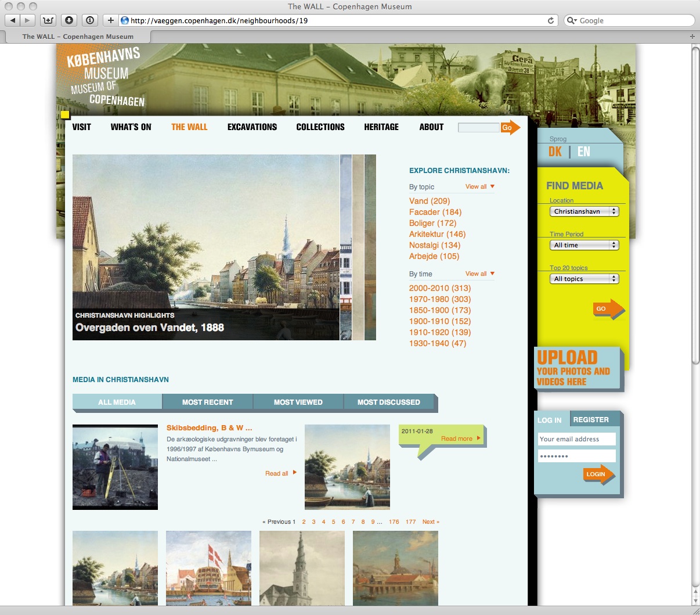The width and height of the screenshot is (700, 615).
Task: Go back using the browser Back arrow
Action: click(13, 20)
